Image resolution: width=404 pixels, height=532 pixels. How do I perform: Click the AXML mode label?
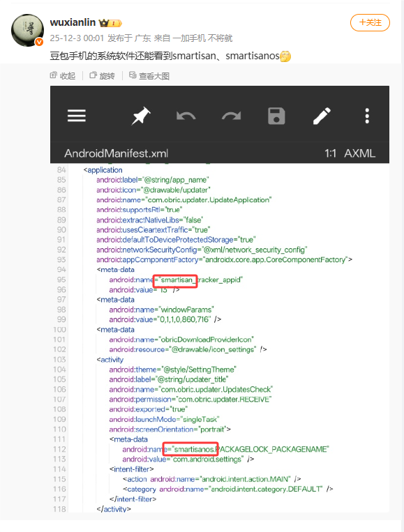[360, 153]
